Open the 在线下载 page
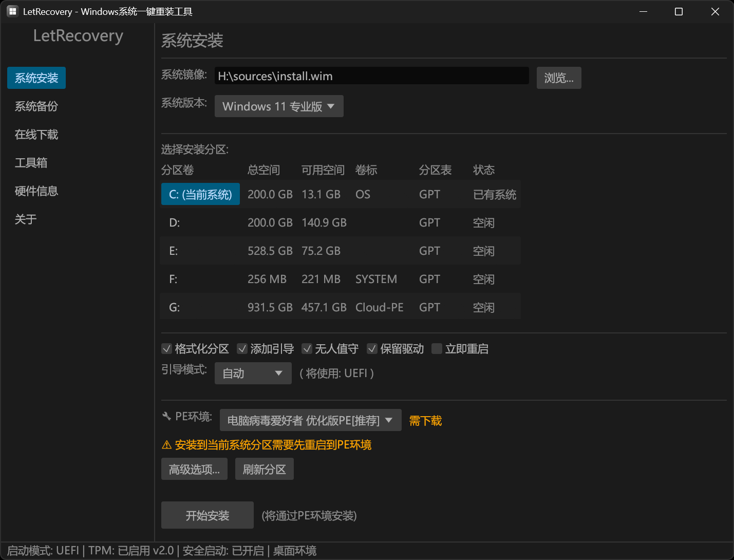The width and height of the screenshot is (734, 560). pos(36,134)
